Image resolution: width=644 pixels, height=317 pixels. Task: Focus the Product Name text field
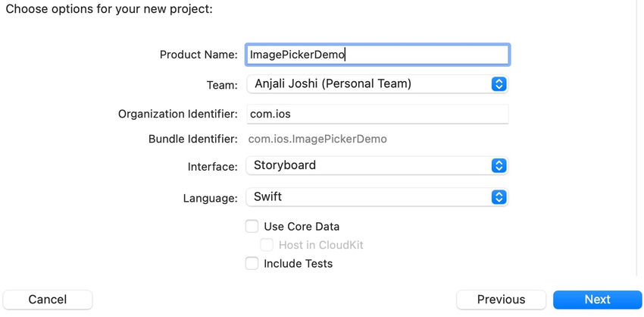tap(377, 55)
